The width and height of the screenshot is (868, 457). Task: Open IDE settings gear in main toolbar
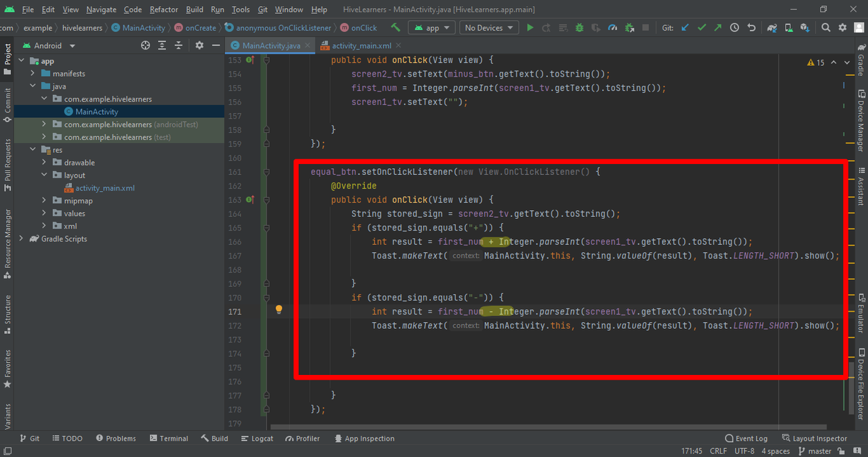coord(842,28)
